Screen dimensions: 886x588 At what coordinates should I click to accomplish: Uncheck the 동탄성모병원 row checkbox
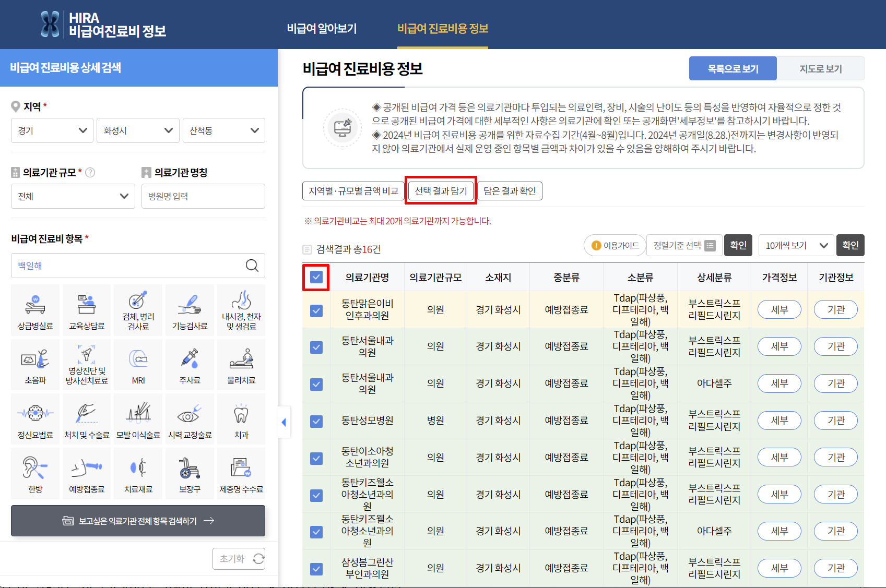(x=316, y=421)
